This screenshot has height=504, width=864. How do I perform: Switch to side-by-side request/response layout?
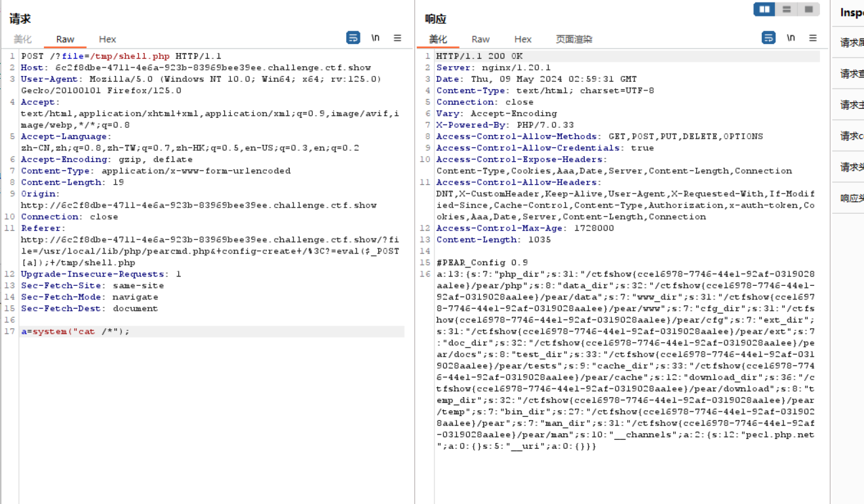[x=764, y=9]
